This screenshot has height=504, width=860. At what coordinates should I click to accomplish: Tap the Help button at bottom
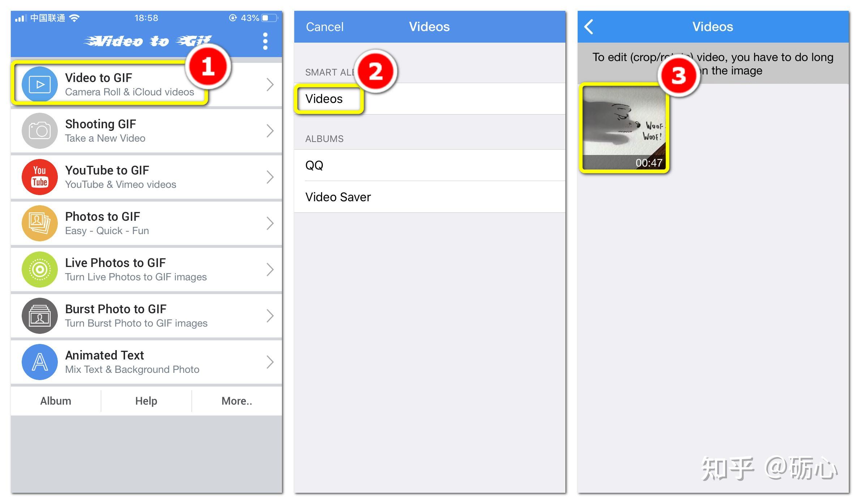click(146, 401)
